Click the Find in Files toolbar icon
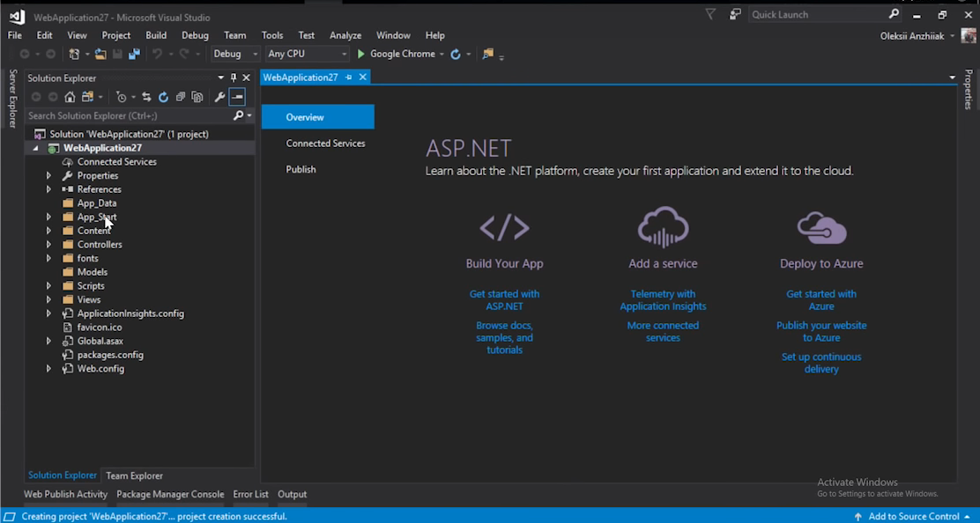The height and width of the screenshot is (523, 980). pyautogui.click(x=488, y=55)
